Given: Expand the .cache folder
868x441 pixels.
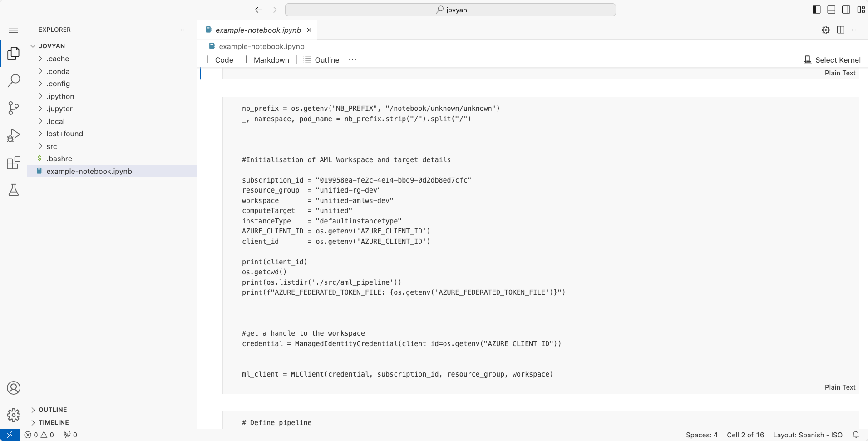Looking at the screenshot, I should pos(58,59).
